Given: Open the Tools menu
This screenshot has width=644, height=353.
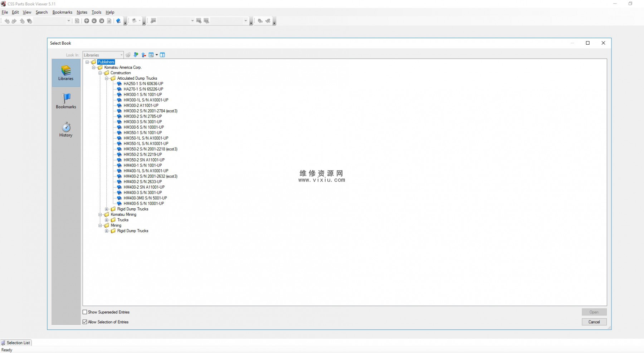Looking at the screenshot, I should 97,12.
